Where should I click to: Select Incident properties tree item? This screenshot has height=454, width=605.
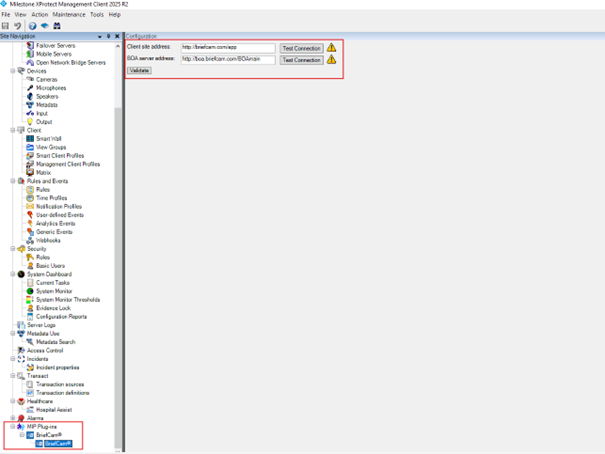click(57, 367)
